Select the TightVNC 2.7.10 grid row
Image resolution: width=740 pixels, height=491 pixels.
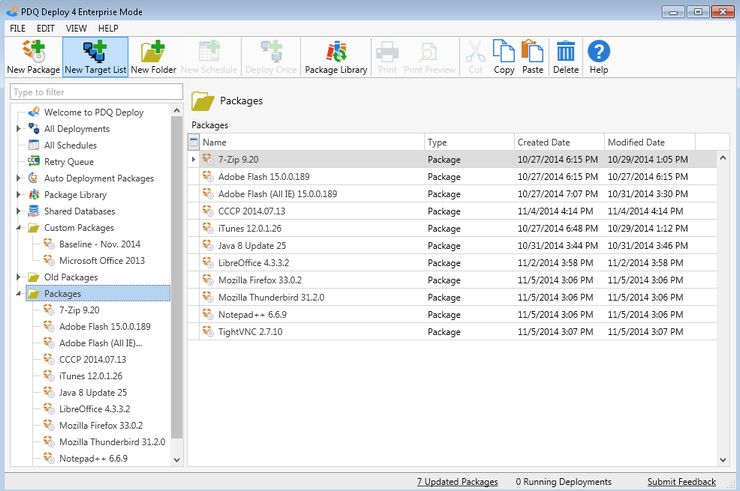[452, 332]
